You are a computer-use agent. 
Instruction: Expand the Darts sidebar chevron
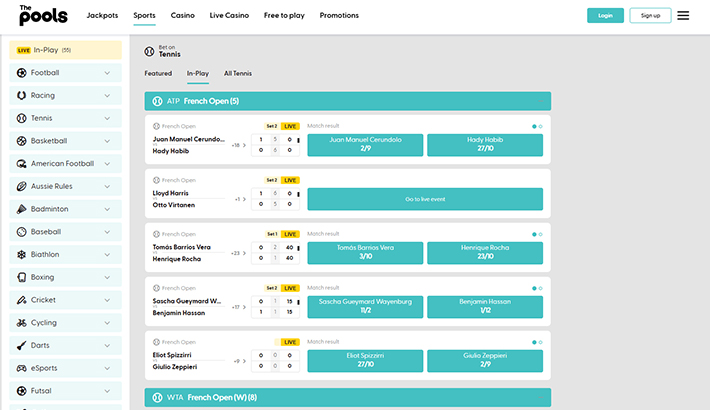coord(107,345)
